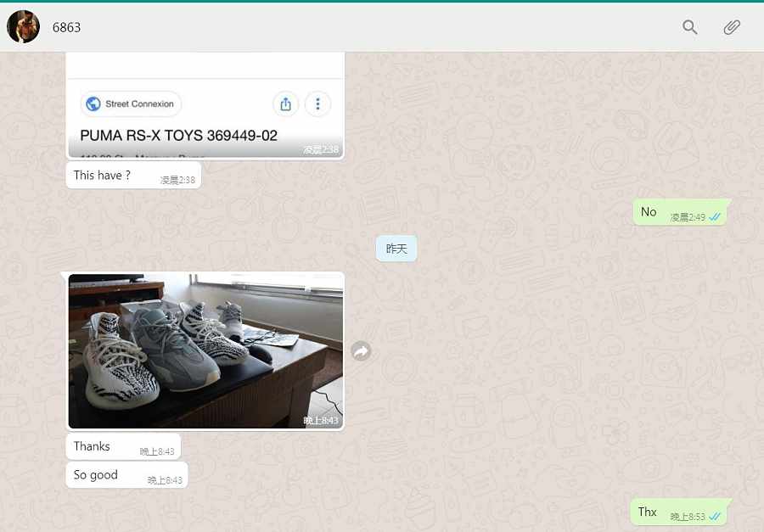Click the paperclip attach icon

[x=732, y=27]
